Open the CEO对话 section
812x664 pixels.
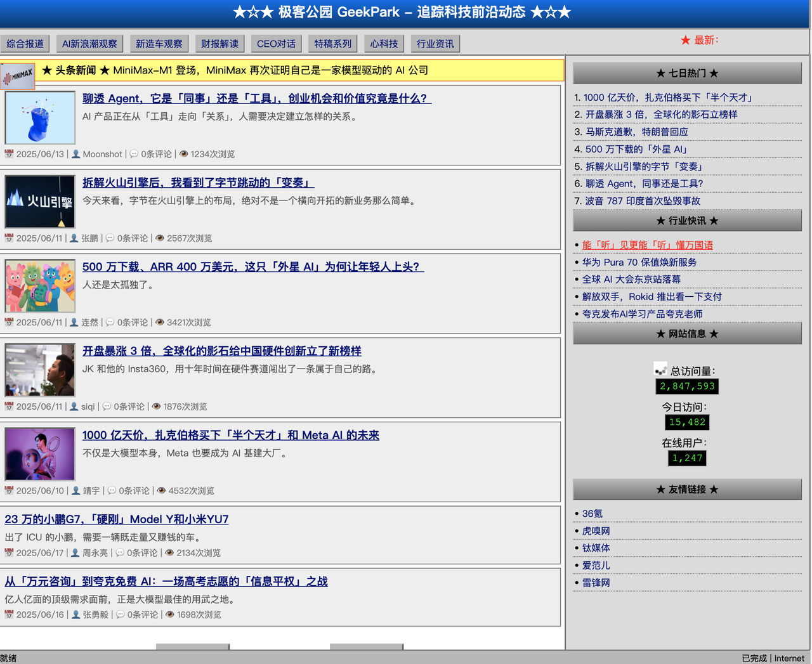coord(276,43)
